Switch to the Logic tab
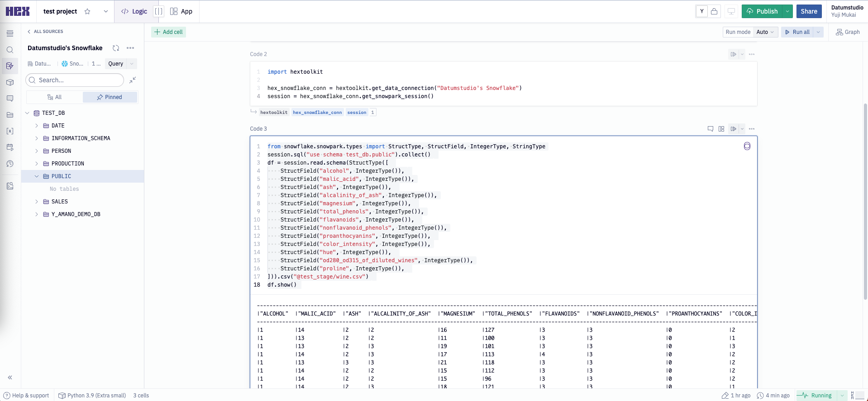Screen dimensions: 868x401 (134, 11)
